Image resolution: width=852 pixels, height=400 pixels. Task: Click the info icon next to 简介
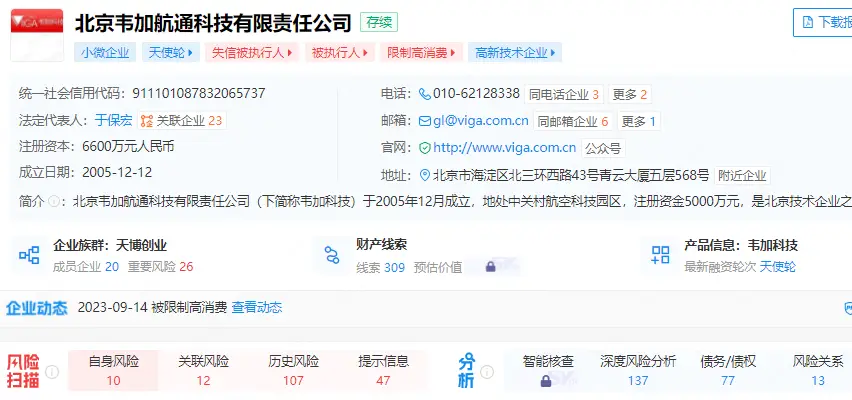(x=53, y=202)
